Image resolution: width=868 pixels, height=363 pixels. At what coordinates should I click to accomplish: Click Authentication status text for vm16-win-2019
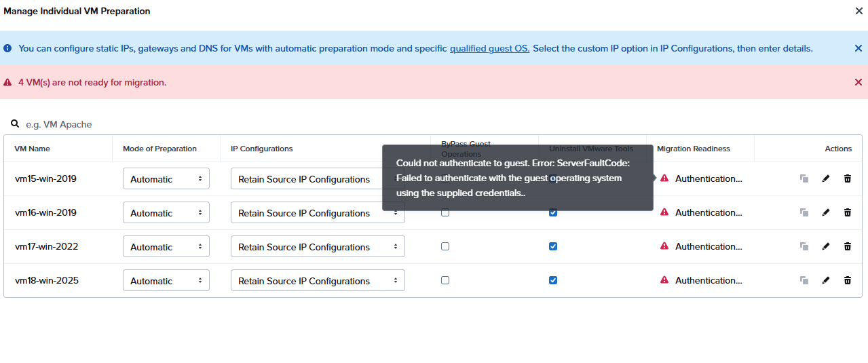pyautogui.click(x=709, y=212)
